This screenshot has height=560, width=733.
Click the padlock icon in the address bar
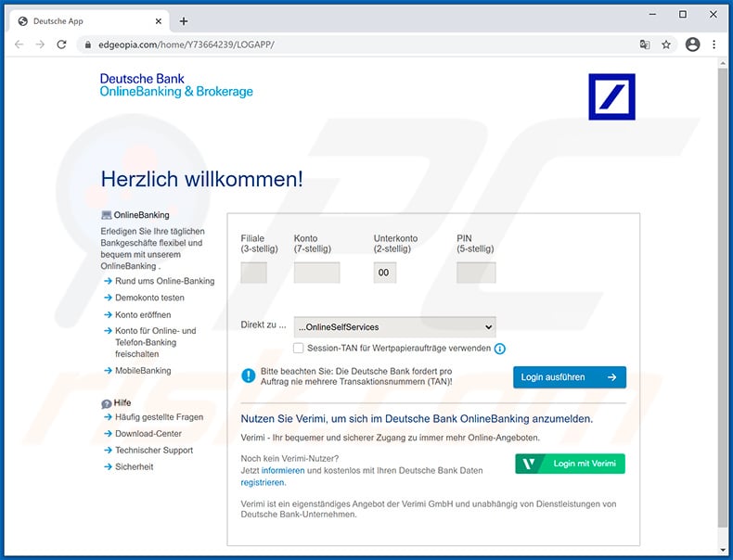coord(87,45)
